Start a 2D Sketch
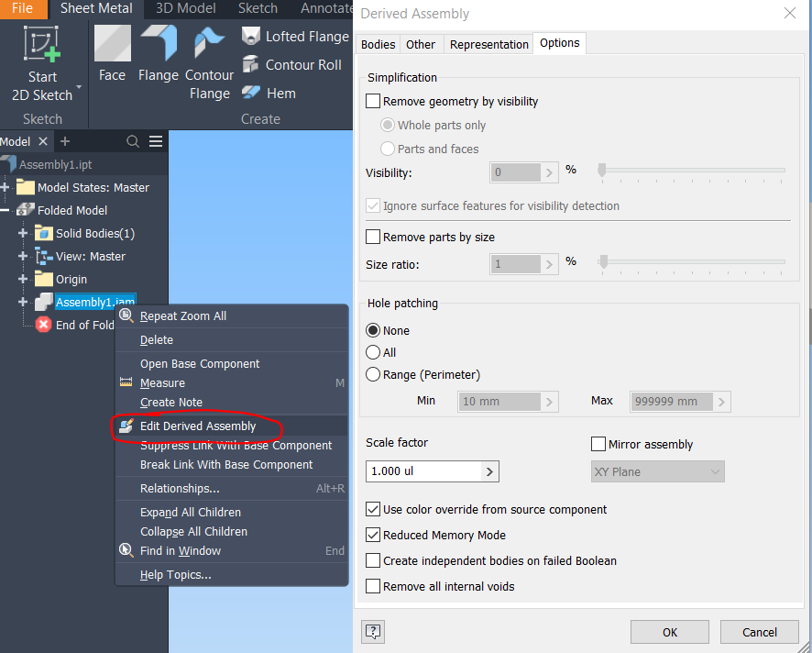The height and width of the screenshot is (653, 812). (42, 62)
